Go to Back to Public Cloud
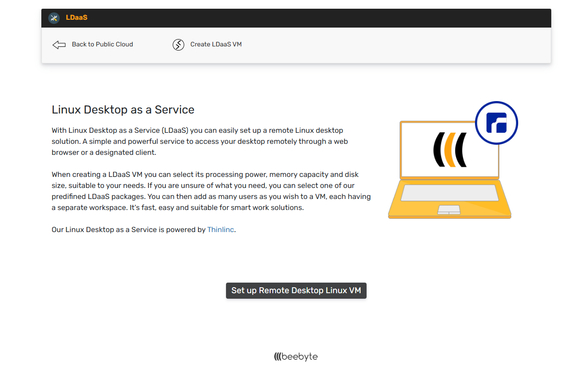Screen dimensions: 588x369 point(102,45)
